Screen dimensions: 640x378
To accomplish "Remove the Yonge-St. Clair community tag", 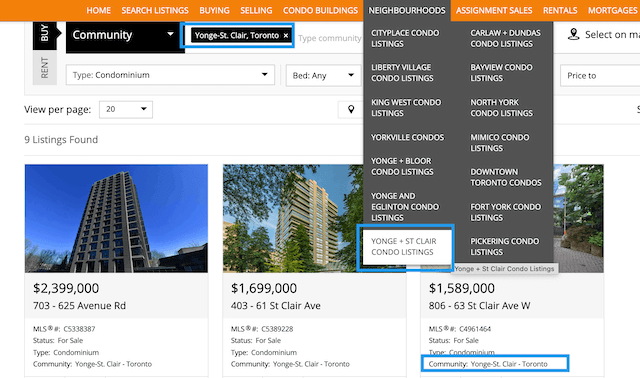I will [x=286, y=36].
